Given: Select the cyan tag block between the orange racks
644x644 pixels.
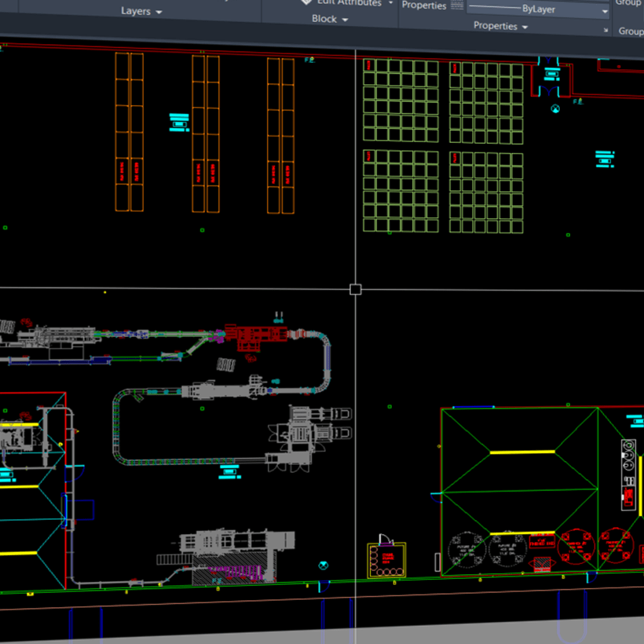Looking at the screenshot, I should coord(179,122).
